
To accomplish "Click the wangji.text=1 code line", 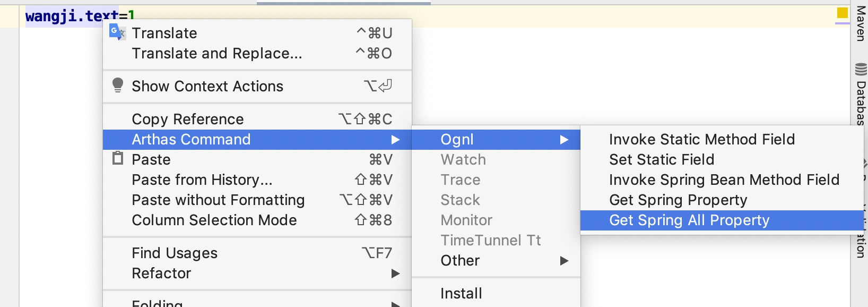I will pyautogui.click(x=80, y=16).
